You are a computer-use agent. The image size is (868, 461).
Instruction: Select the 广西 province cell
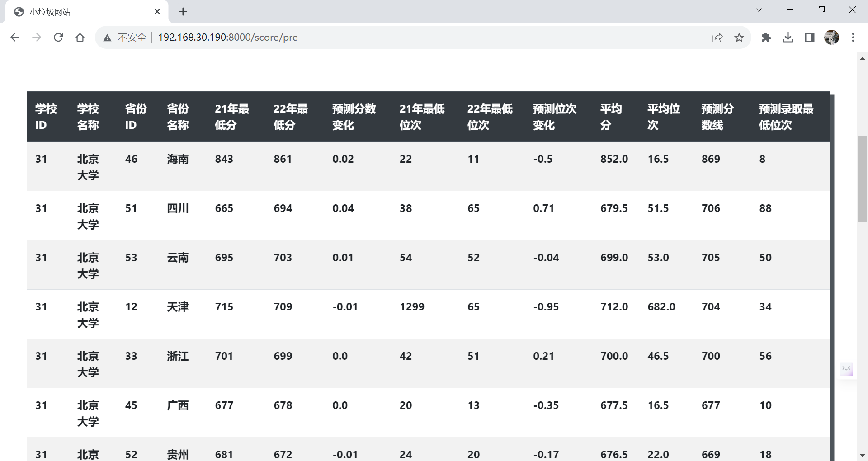[x=178, y=405]
